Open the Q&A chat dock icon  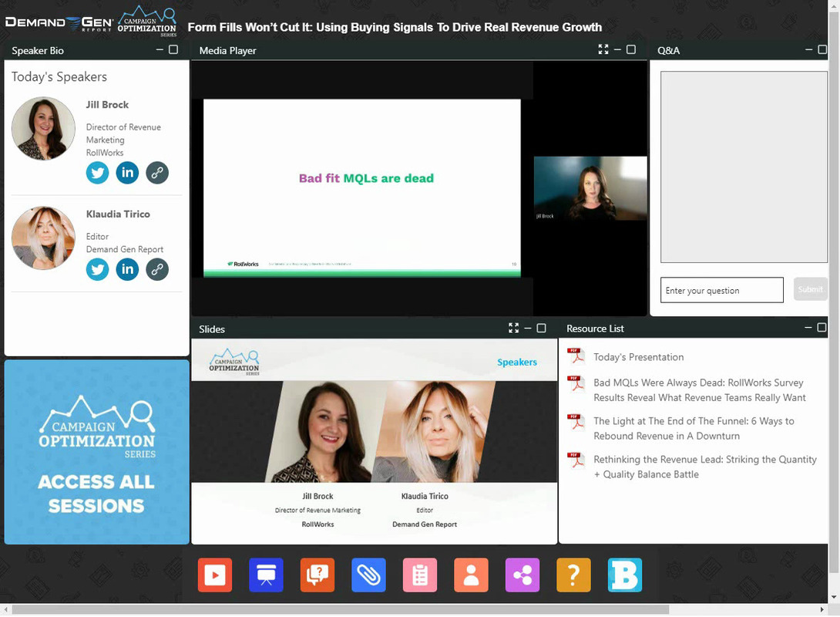318,575
